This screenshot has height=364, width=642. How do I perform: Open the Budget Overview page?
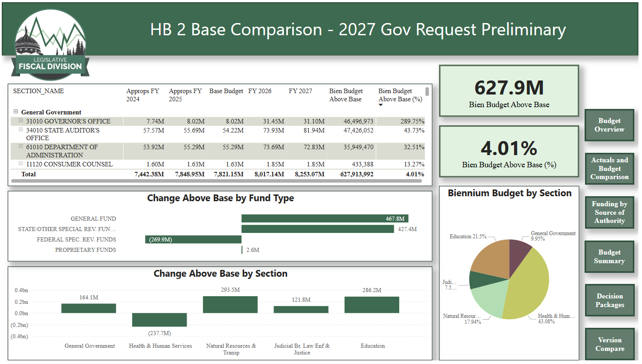pyautogui.click(x=609, y=125)
